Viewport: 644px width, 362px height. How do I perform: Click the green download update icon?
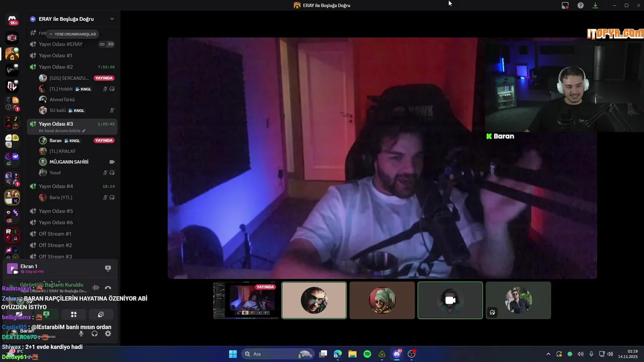pyautogui.click(x=595, y=5)
